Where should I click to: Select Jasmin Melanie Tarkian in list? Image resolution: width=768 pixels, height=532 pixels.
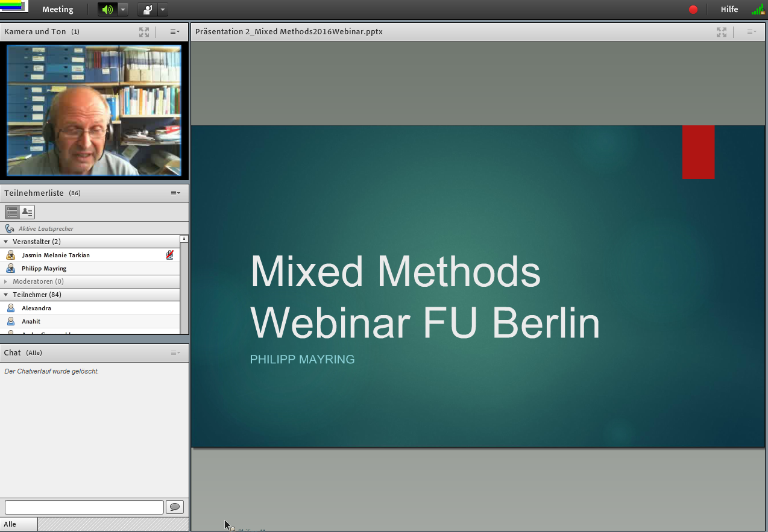[x=90, y=255]
